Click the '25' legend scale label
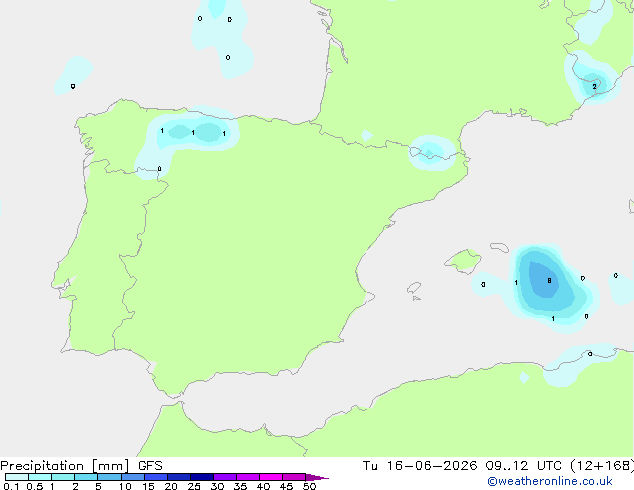This screenshot has height=490, width=634. [x=194, y=486]
